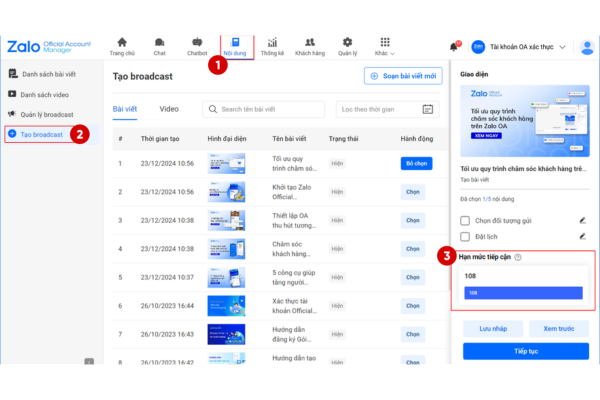
Task: Open notifications bell icon
Action: click(x=454, y=47)
